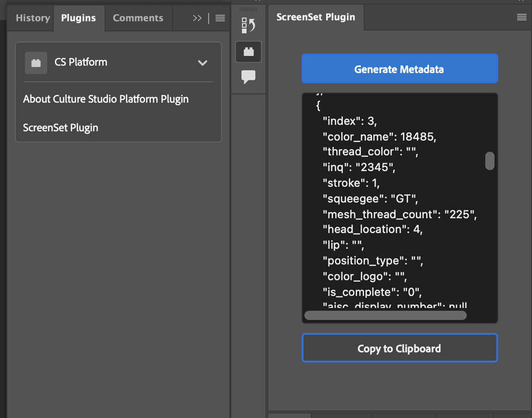Viewport: 532px width, 418px height.
Task: Click inside the JSON metadata text area
Action: (393, 208)
